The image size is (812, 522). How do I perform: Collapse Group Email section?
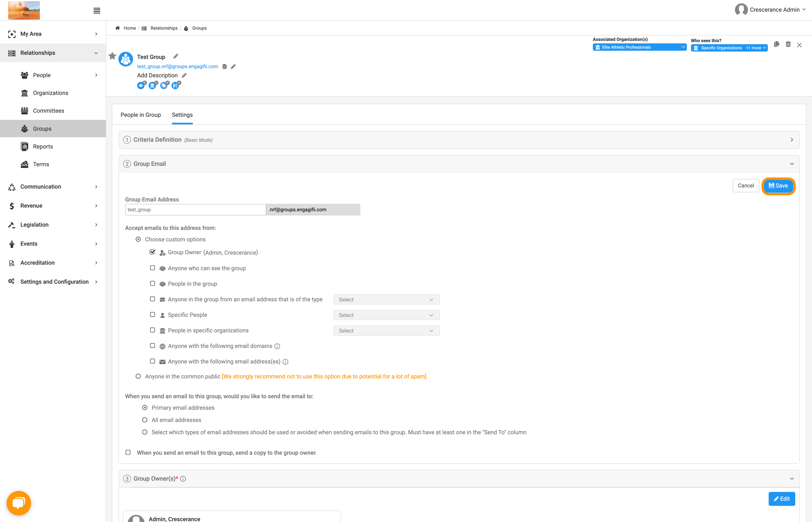pyautogui.click(x=459, y=164)
